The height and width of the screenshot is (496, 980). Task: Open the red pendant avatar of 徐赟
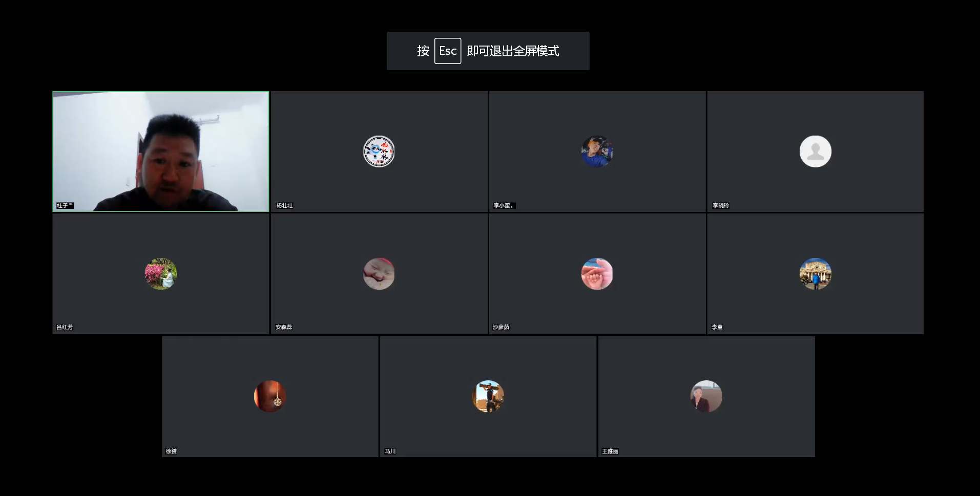pyautogui.click(x=270, y=396)
